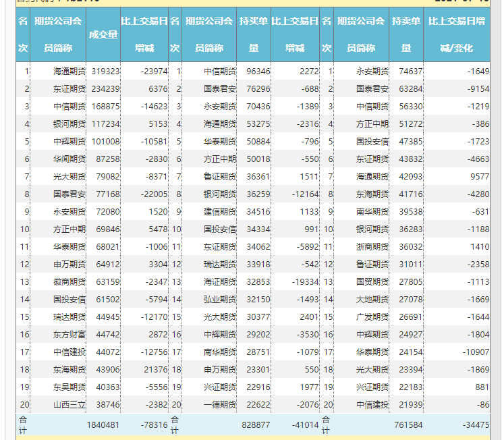Select the 东方财富 company cell
This screenshot has height=440, width=504.
coord(69,334)
